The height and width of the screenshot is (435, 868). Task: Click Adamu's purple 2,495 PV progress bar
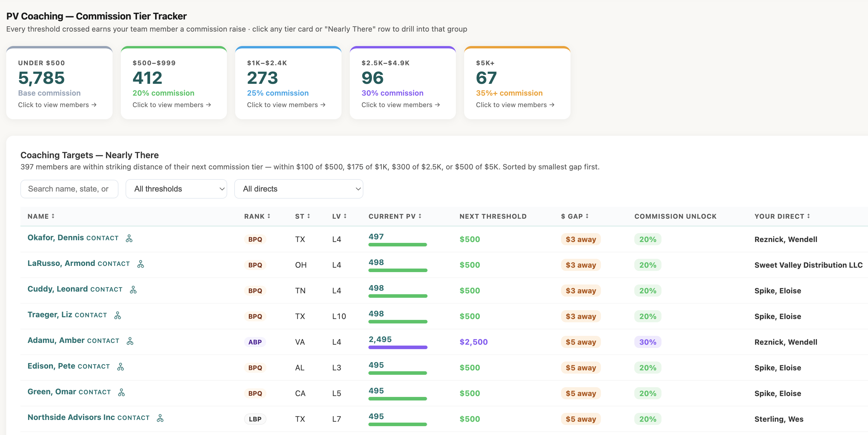[x=398, y=347]
